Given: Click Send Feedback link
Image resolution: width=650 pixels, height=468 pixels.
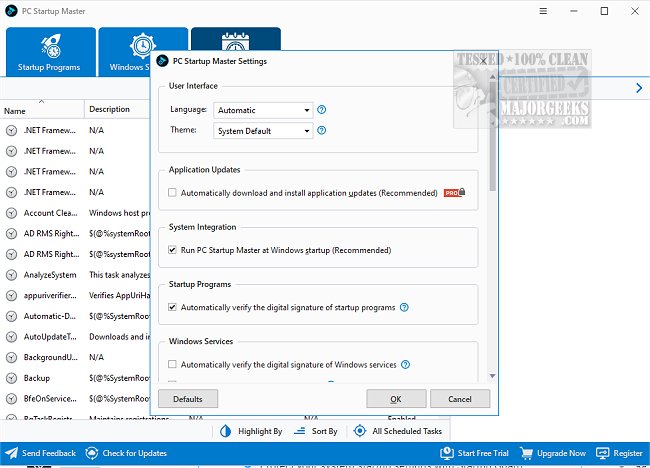Looking at the screenshot, I should [x=49, y=453].
